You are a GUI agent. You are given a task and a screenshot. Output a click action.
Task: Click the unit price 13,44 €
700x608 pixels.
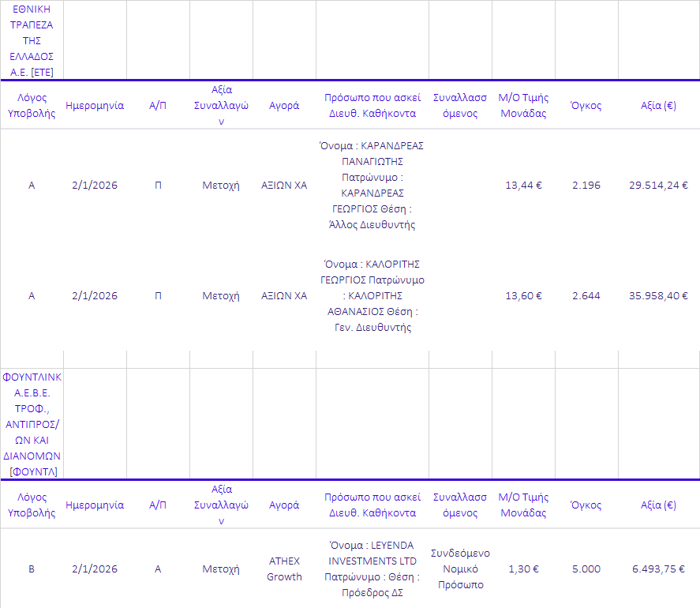click(x=524, y=185)
